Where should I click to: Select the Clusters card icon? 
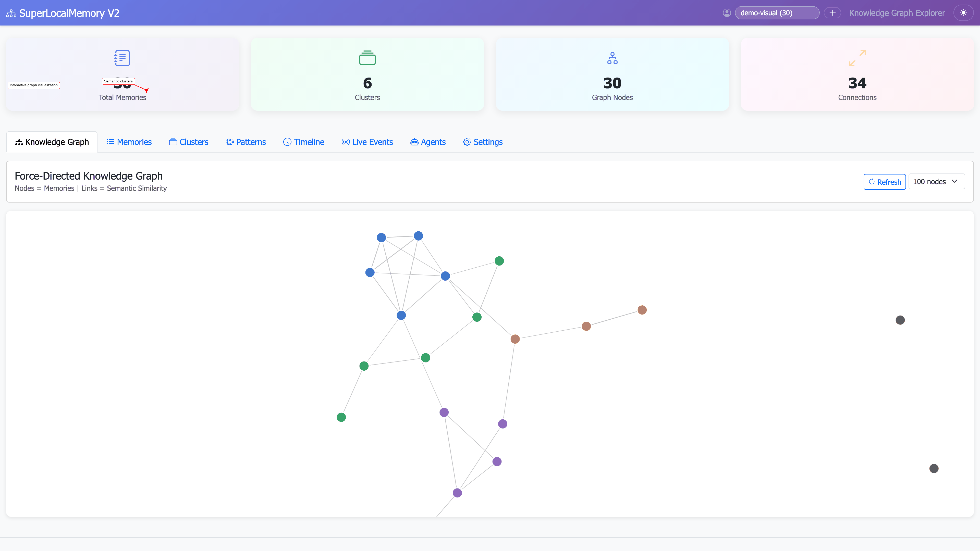[367, 58]
